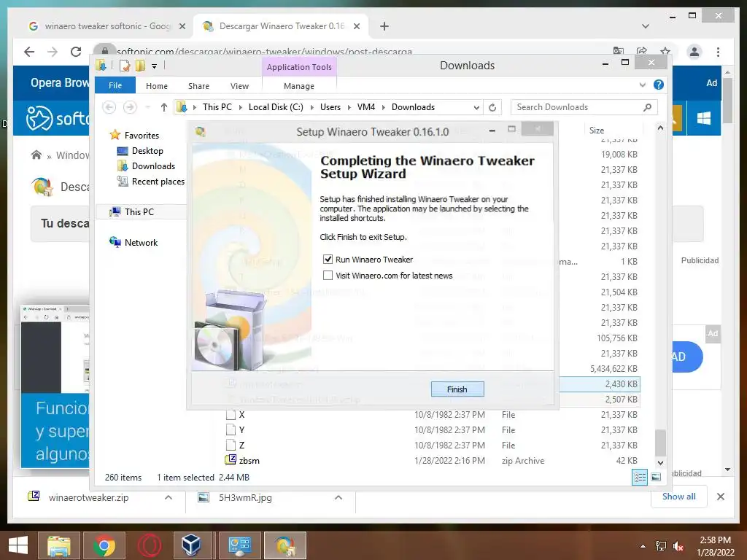The image size is (747, 560).
Task: Click file list scroll down arrow
Action: (x=660, y=462)
